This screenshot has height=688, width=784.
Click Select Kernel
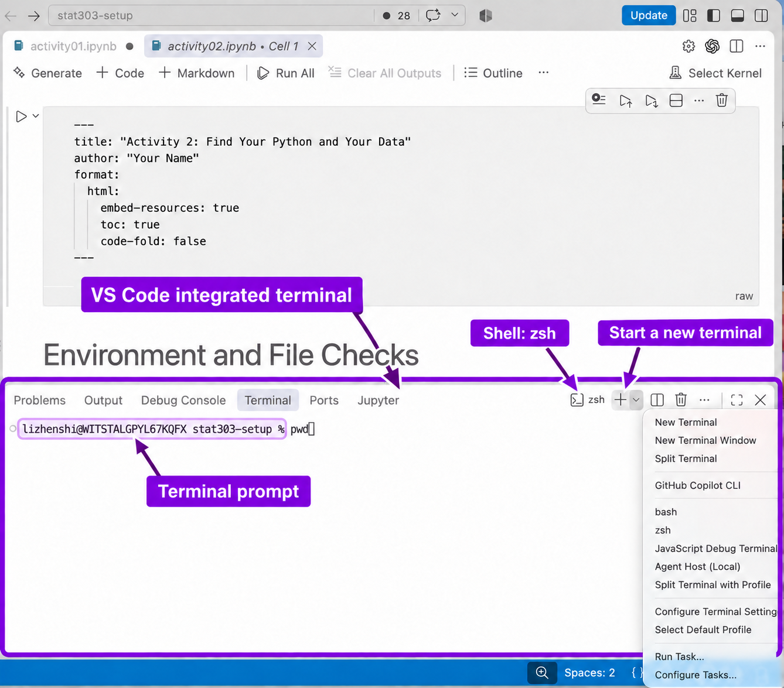click(716, 73)
